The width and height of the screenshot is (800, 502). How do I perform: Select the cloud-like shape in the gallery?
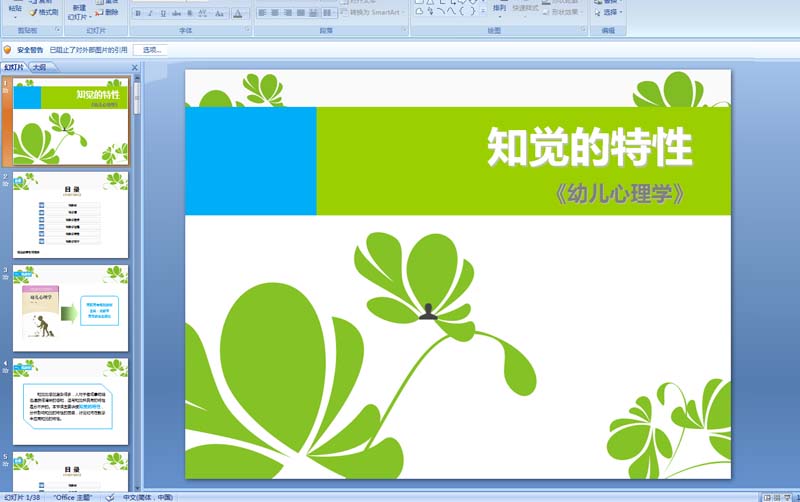point(419,11)
